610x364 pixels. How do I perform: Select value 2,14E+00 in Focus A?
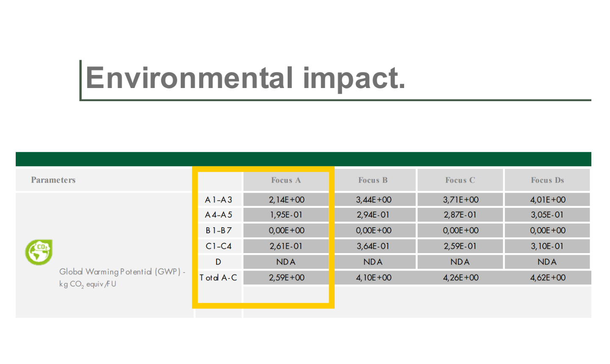click(286, 200)
